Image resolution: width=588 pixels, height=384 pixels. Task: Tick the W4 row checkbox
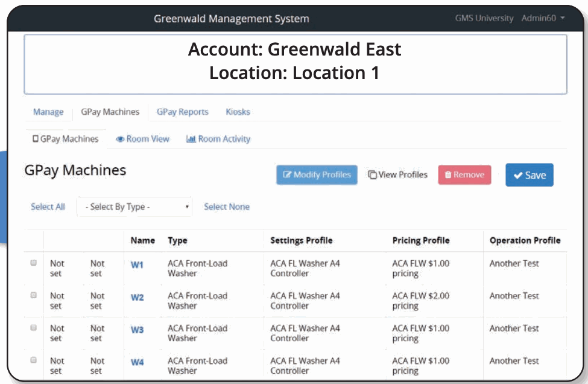[33, 360]
